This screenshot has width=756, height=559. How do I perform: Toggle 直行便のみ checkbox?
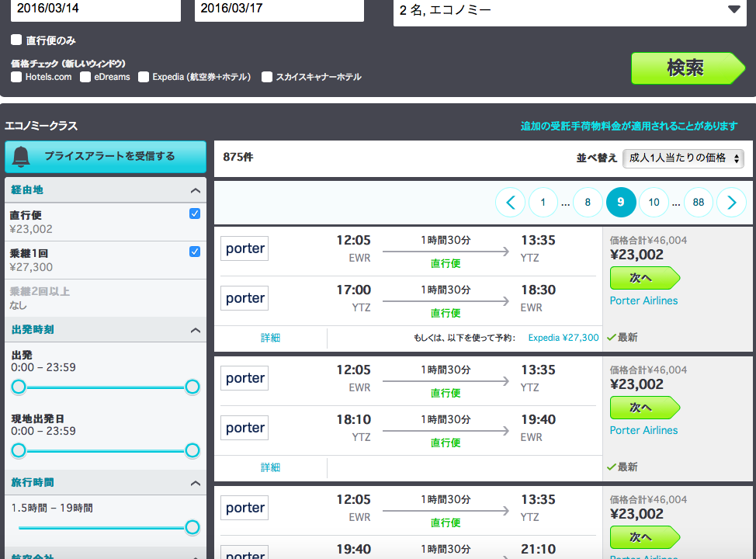pos(16,40)
